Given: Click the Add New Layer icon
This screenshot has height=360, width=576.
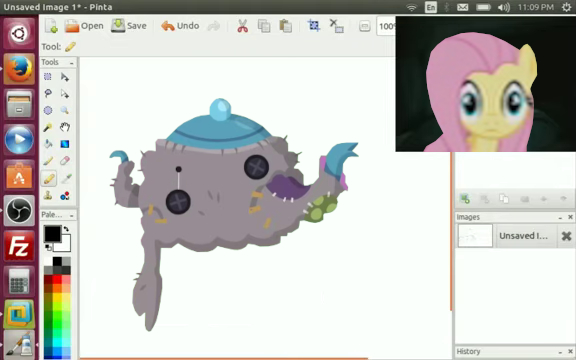Looking at the screenshot, I should pos(465,199).
